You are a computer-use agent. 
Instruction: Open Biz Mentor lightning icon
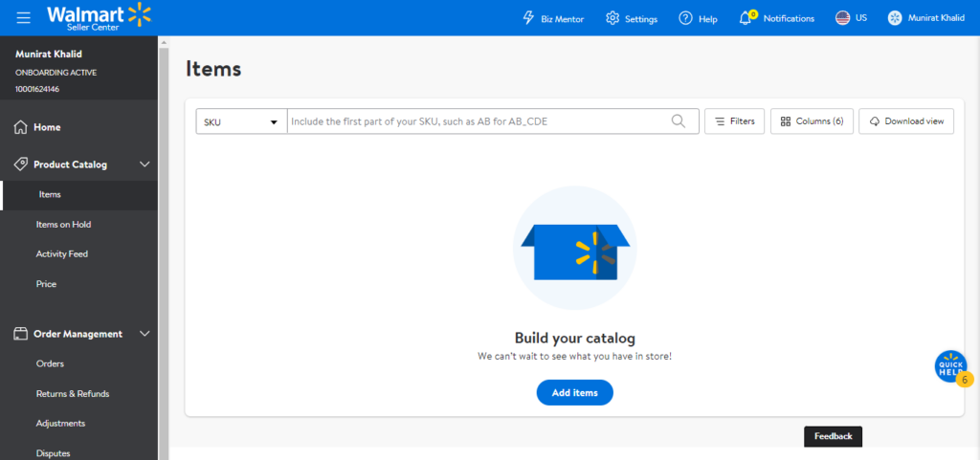click(x=528, y=18)
